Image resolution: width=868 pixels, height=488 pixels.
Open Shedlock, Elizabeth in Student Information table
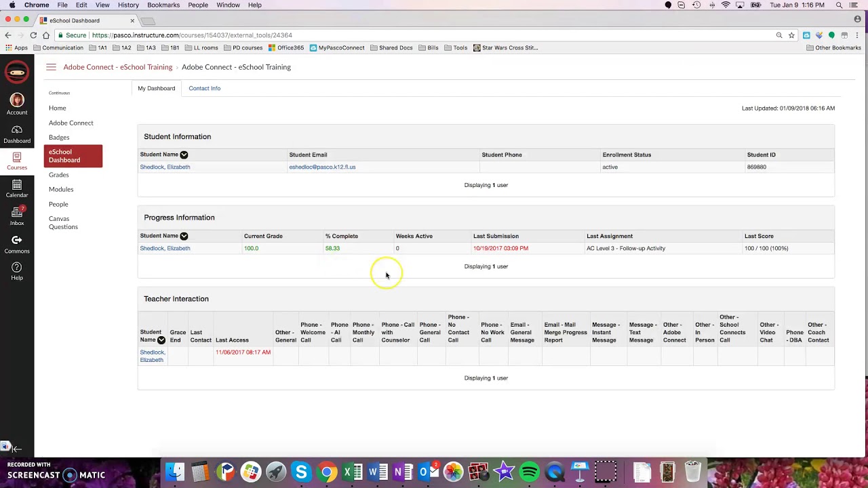coord(165,167)
